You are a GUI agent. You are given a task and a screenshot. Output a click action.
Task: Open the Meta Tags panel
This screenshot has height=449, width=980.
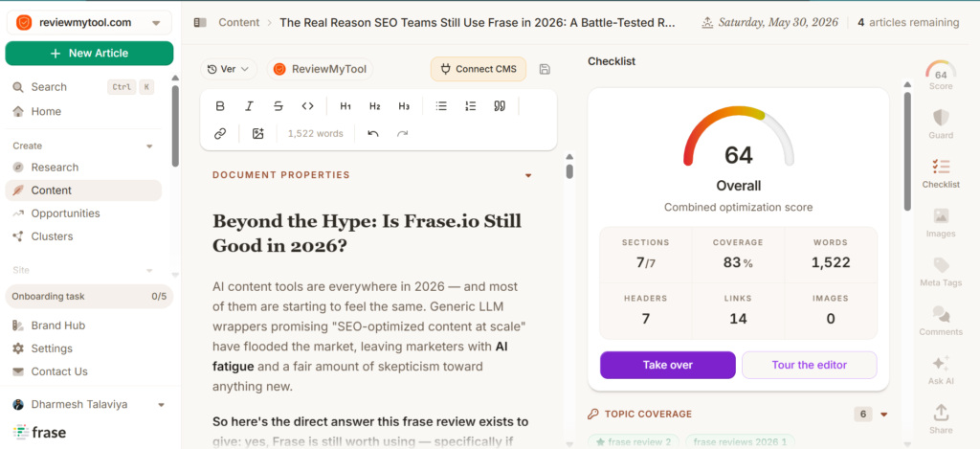click(941, 272)
